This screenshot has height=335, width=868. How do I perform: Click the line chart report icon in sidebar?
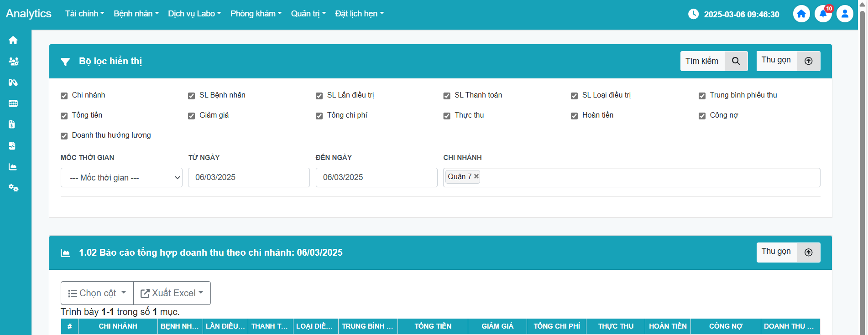pos(13,167)
